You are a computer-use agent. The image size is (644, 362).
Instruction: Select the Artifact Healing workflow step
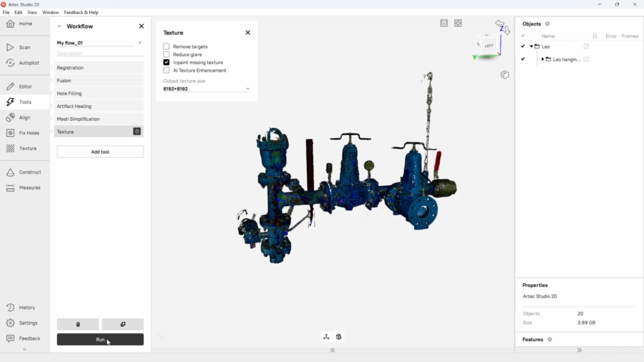[x=99, y=106]
